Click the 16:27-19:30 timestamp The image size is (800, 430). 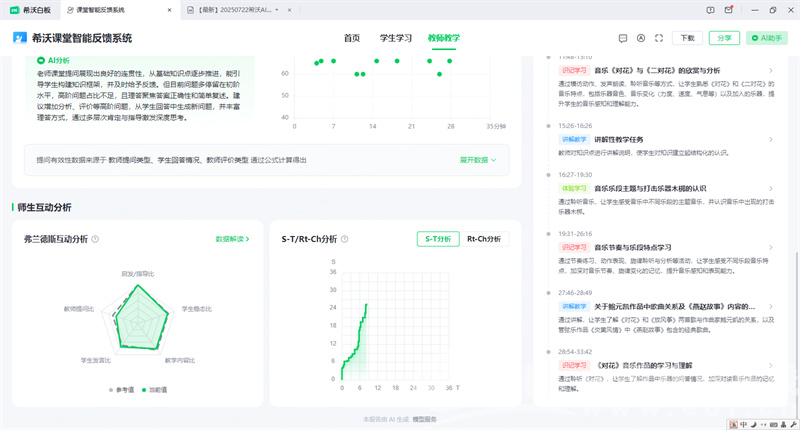click(x=575, y=174)
